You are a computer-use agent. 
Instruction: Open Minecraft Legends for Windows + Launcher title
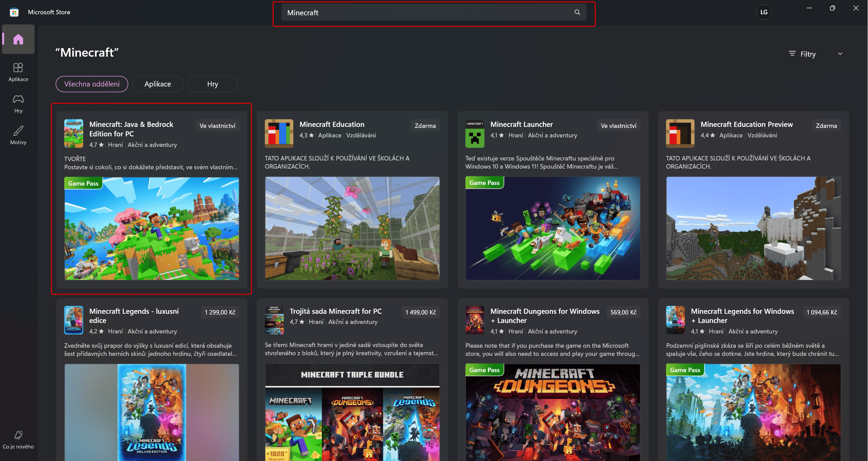[743, 316]
